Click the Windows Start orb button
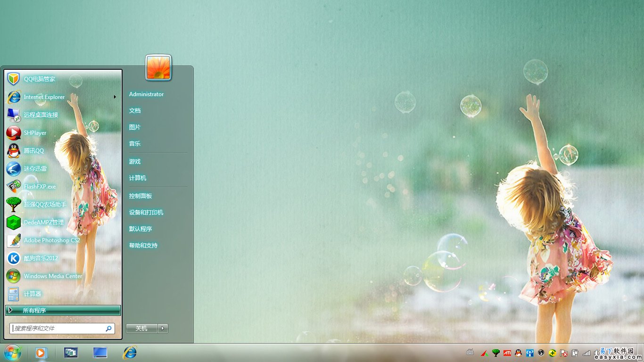The image size is (644, 362). tap(12, 352)
